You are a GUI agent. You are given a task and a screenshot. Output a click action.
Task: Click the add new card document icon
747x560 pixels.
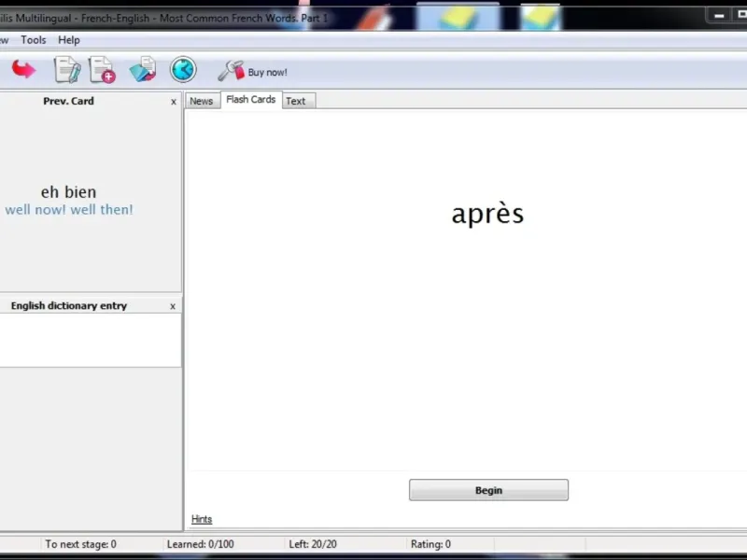pos(102,69)
